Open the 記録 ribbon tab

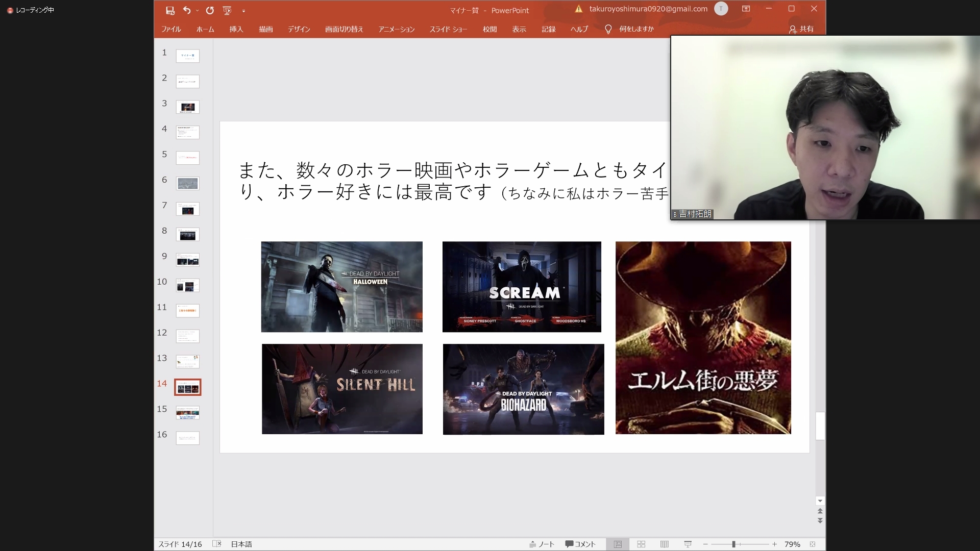point(549,29)
